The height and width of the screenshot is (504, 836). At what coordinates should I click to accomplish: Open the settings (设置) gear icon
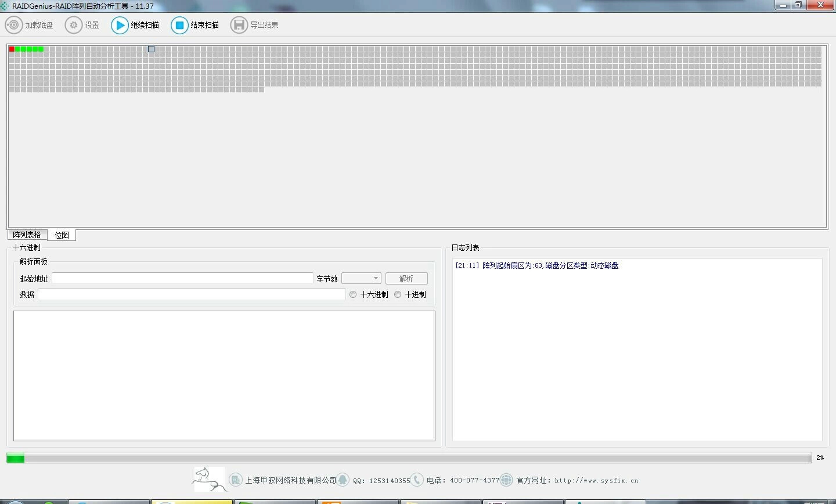(74, 25)
